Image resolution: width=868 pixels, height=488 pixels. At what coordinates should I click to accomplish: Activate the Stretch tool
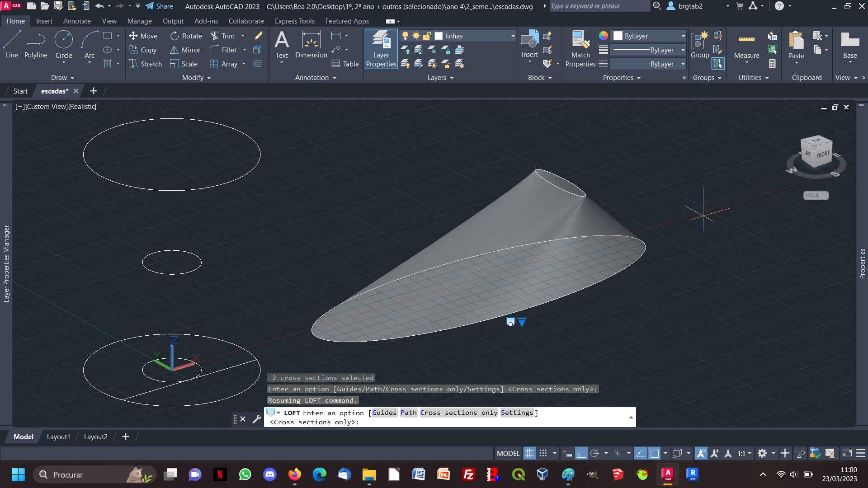click(x=145, y=64)
